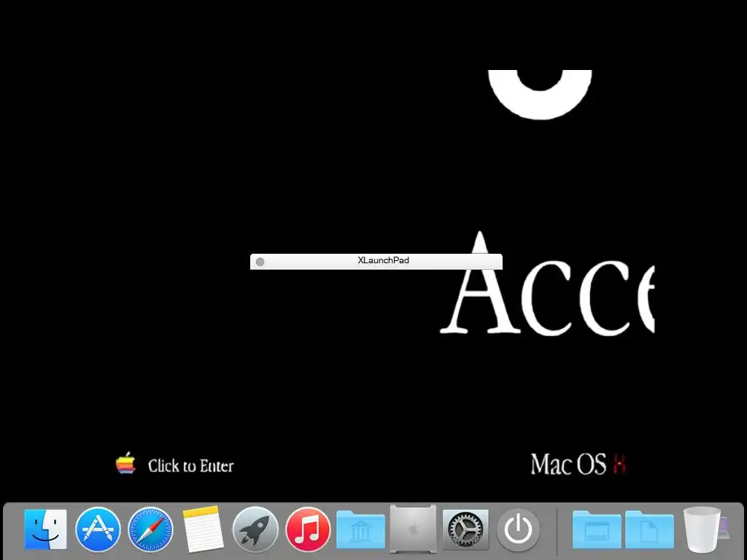Screen dimensions: 747x560
Task: Click the rainbow Apple logo
Action: 125,463
